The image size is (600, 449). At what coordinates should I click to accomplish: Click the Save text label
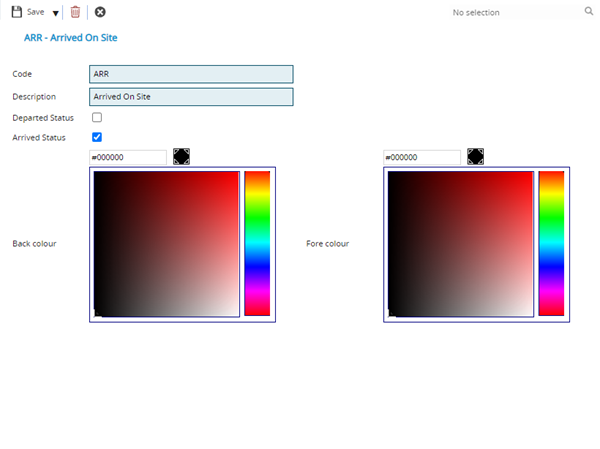click(x=35, y=12)
